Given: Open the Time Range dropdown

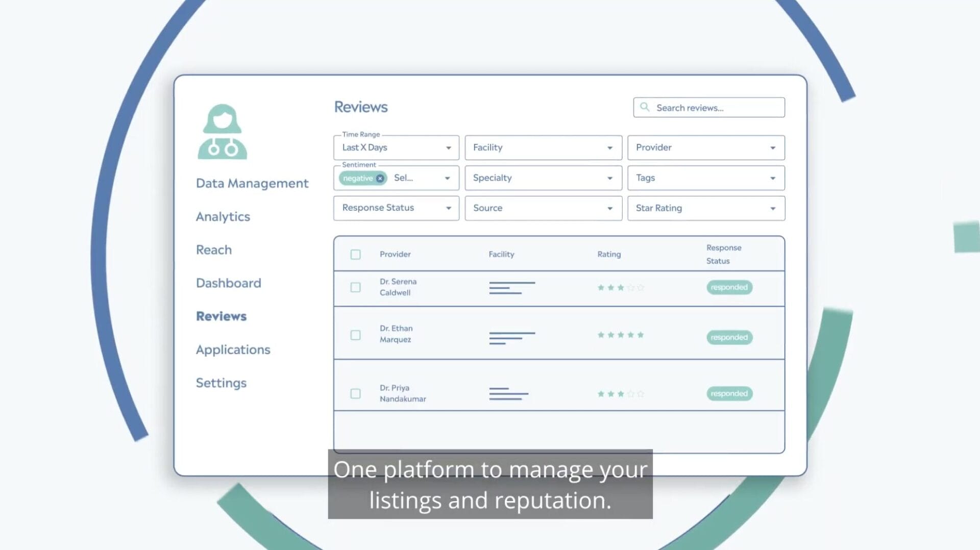Looking at the screenshot, I should (396, 148).
